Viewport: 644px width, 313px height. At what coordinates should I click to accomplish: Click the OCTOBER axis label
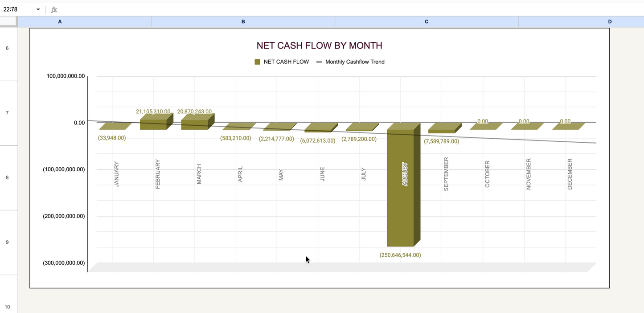coord(487,174)
